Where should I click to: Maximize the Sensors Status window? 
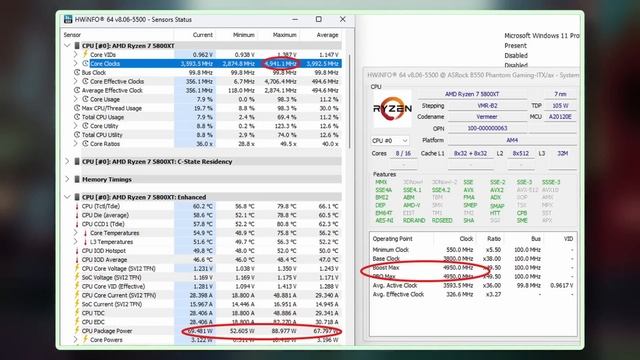click(319, 19)
